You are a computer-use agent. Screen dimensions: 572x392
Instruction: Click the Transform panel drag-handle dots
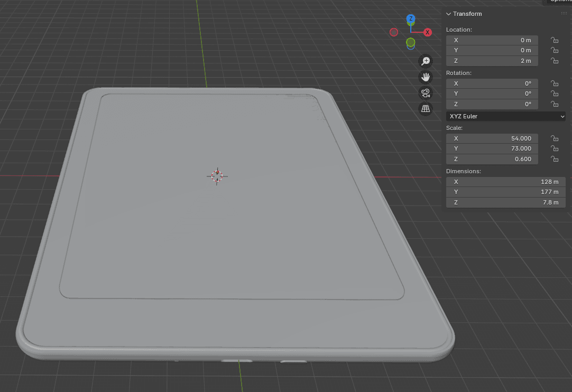click(x=564, y=14)
